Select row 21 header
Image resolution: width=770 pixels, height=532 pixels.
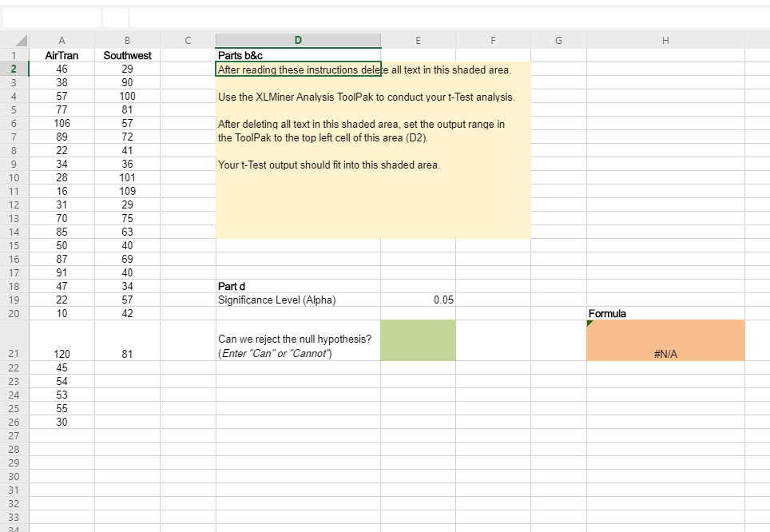pyautogui.click(x=14, y=340)
